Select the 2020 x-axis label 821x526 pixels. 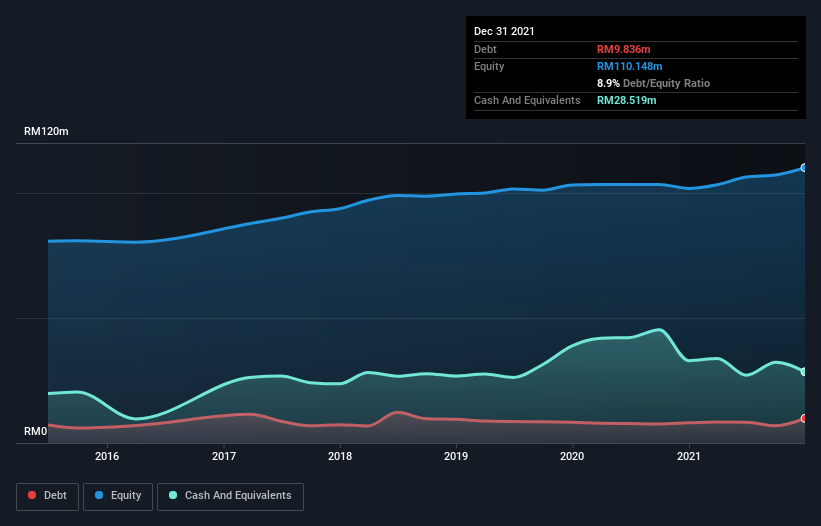(x=572, y=456)
